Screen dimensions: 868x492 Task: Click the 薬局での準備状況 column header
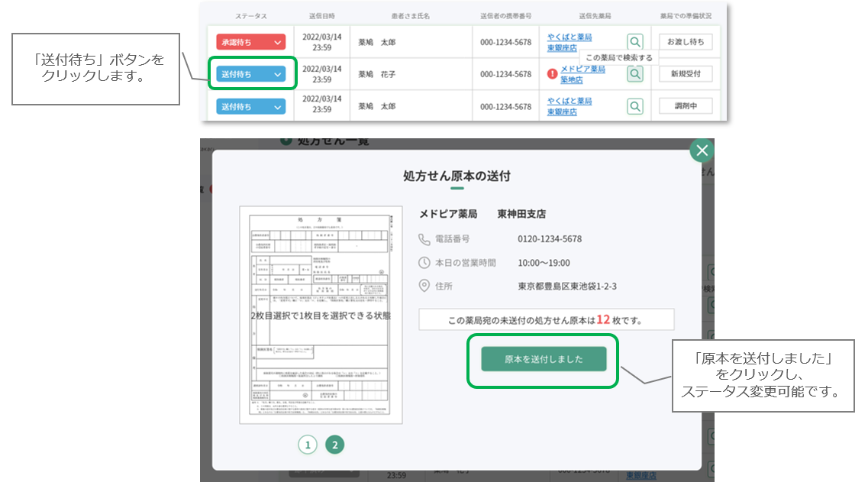pyautogui.click(x=686, y=16)
